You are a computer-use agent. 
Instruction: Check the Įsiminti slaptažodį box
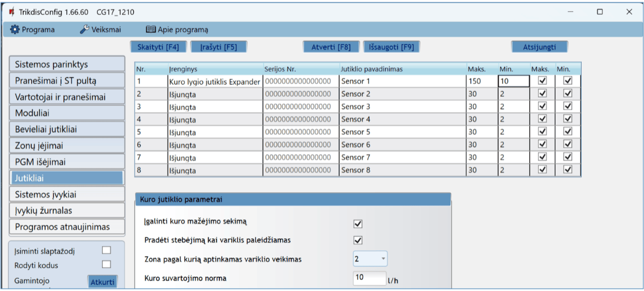coord(106,250)
